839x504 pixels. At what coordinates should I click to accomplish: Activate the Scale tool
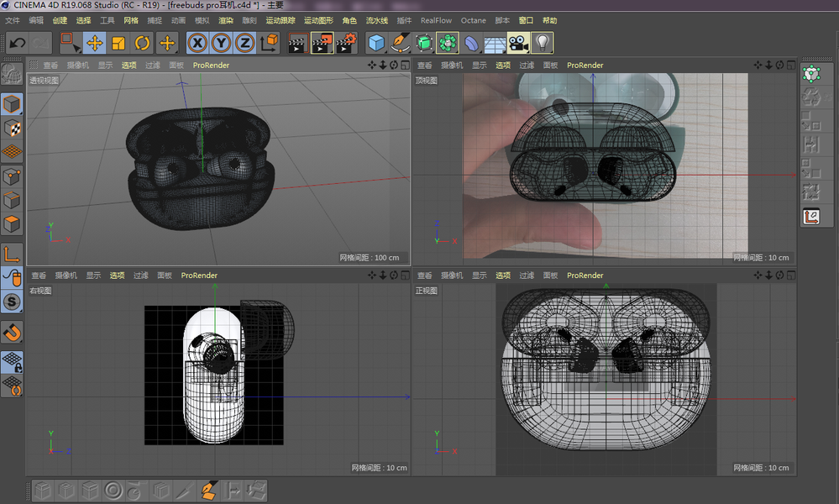point(118,43)
